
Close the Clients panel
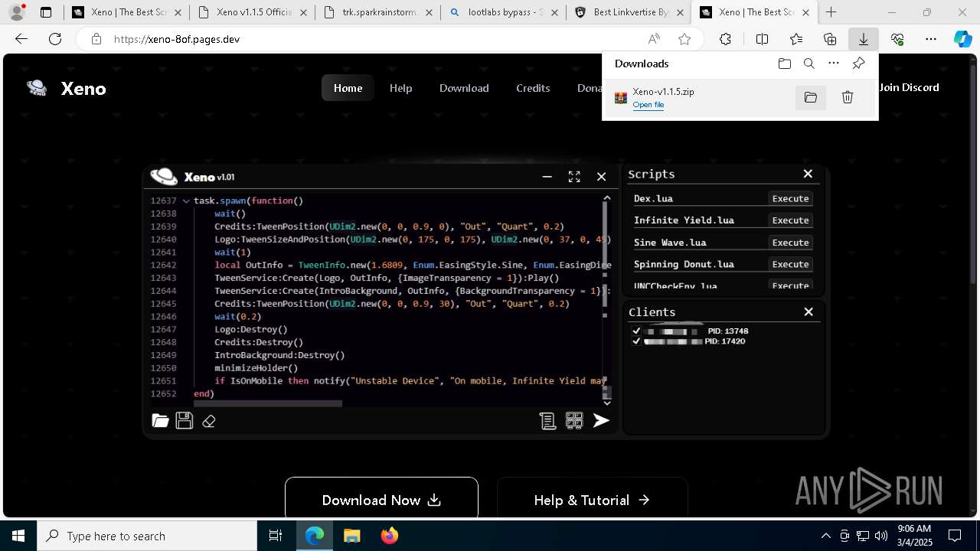tap(808, 311)
